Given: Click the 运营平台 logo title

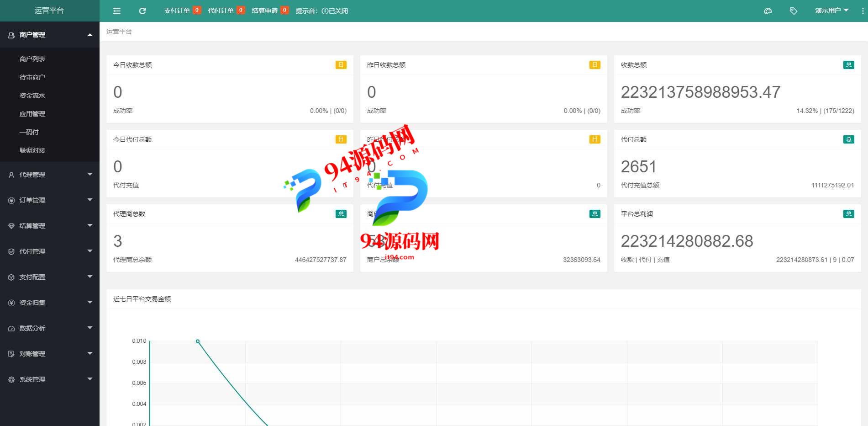Looking at the screenshot, I should tap(49, 11).
